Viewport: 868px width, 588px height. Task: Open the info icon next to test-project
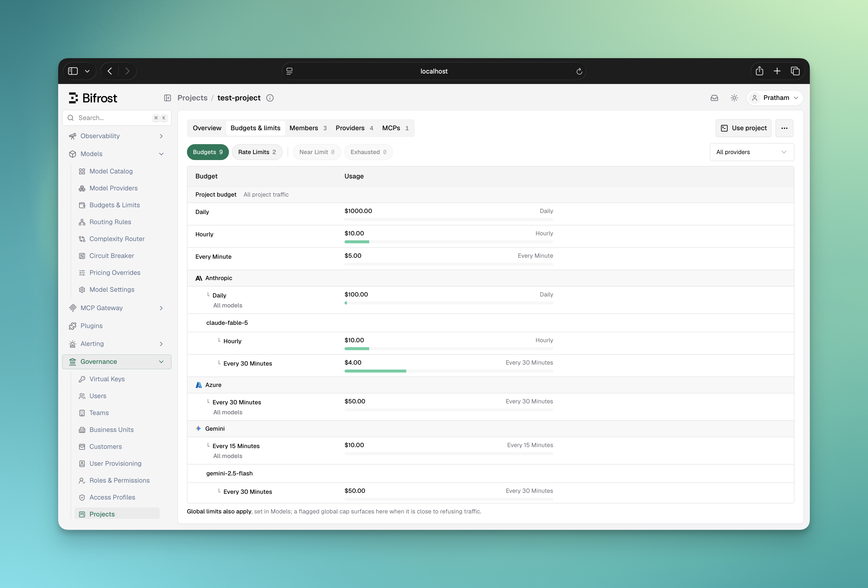270,98
